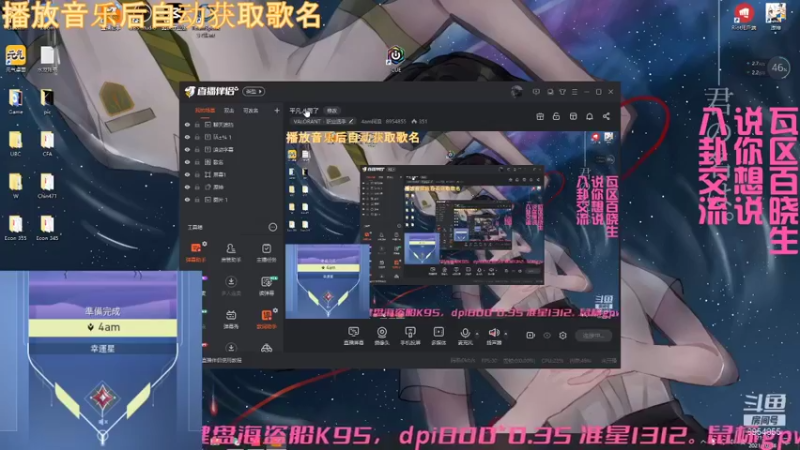Viewport: 800px width, 450px height.
Task: Click the user avatar in title bar
Action: pyautogui.click(x=516, y=92)
